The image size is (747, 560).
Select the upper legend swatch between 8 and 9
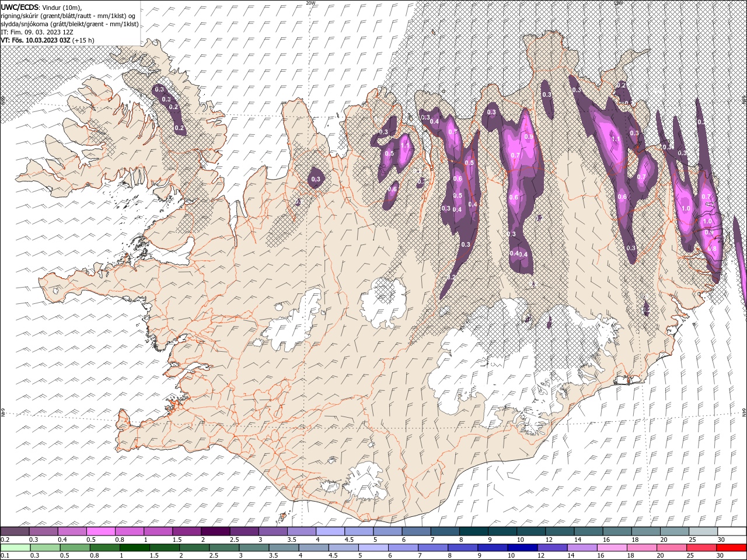pyautogui.click(x=473, y=531)
